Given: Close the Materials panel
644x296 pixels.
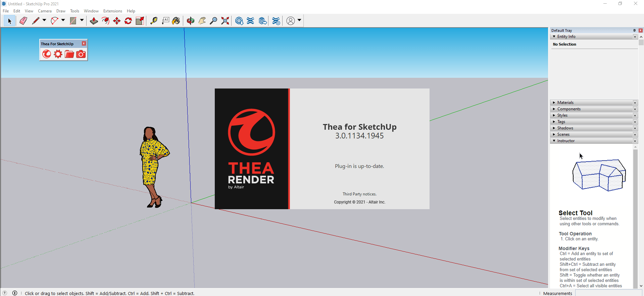Looking at the screenshot, I should tap(635, 103).
